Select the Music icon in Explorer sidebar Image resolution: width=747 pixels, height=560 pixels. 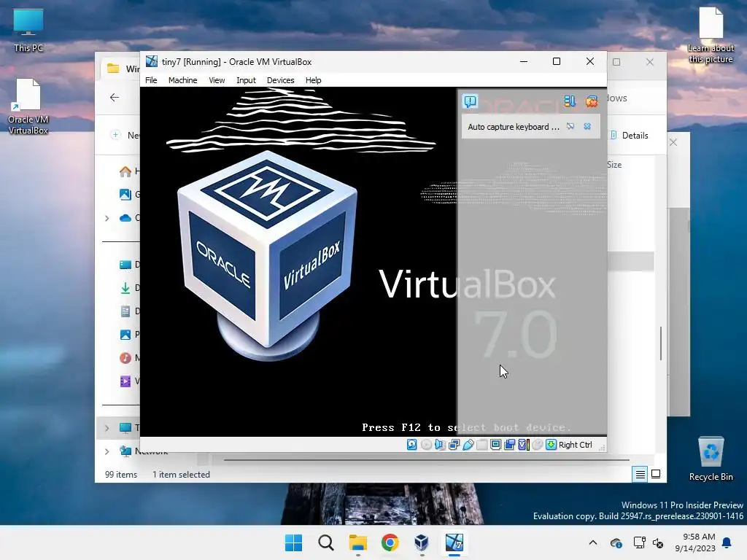click(125, 357)
